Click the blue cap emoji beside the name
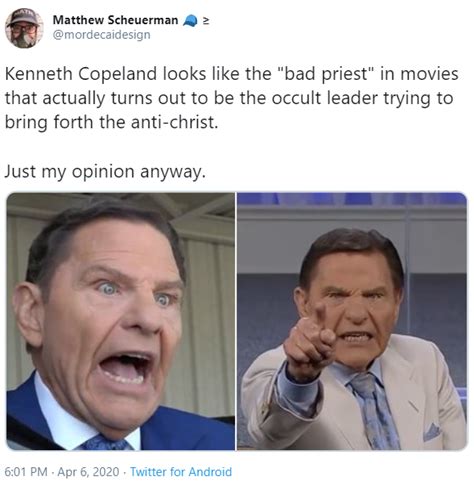Image resolution: width=474 pixels, height=485 pixels. point(190,22)
